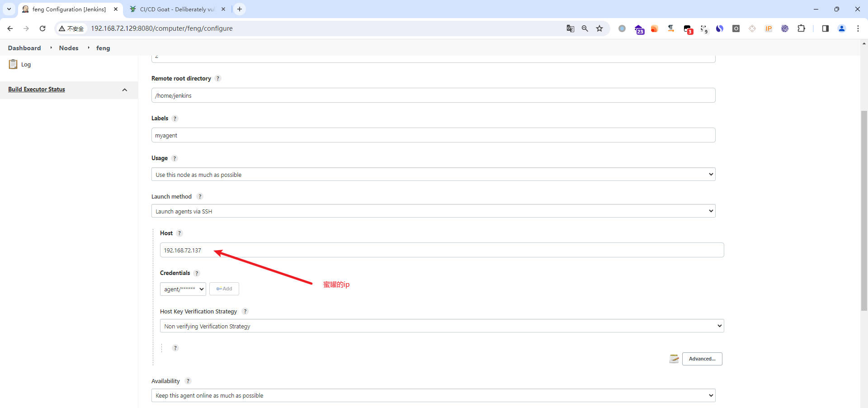Collapse Build Executor Status panel chevron
This screenshot has width=868, height=408.
click(125, 90)
